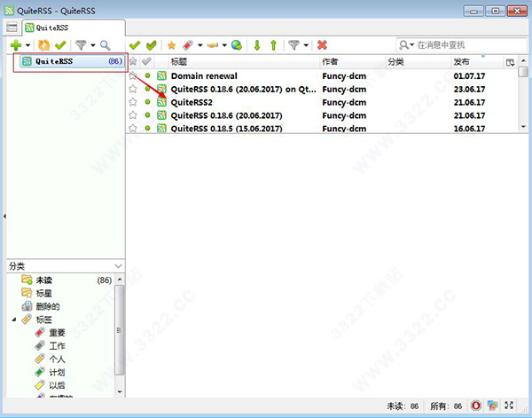
Task: Open the add feed dropdown arrow
Action: click(27, 45)
